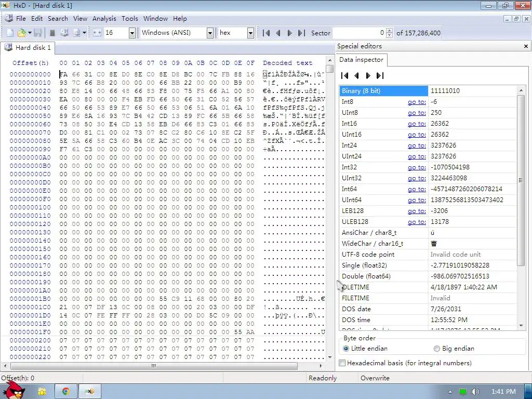Click the Double (float64) row label
This screenshot has width=532, height=399.
pos(366,276)
